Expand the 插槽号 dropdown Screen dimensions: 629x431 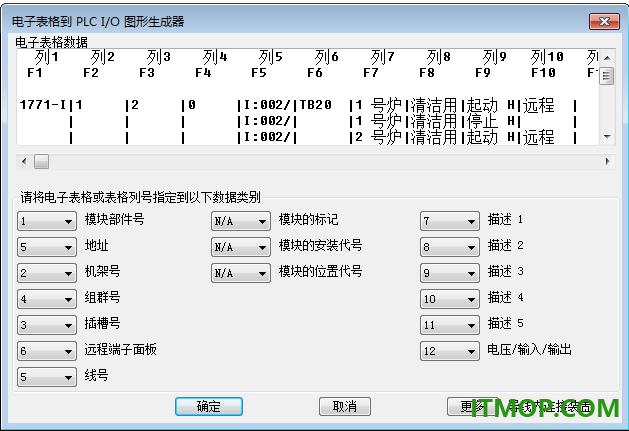(x=47, y=325)
